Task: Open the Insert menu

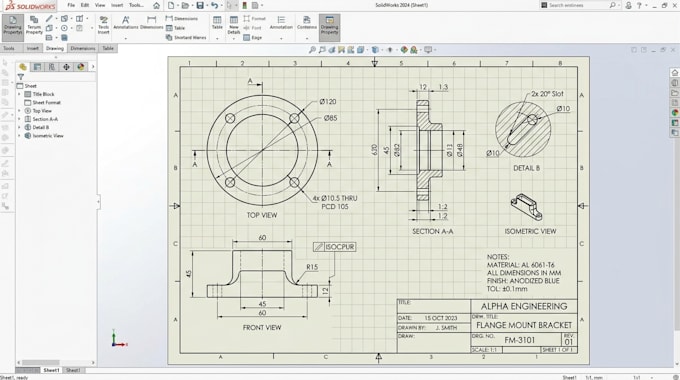Action: point(117,5)
